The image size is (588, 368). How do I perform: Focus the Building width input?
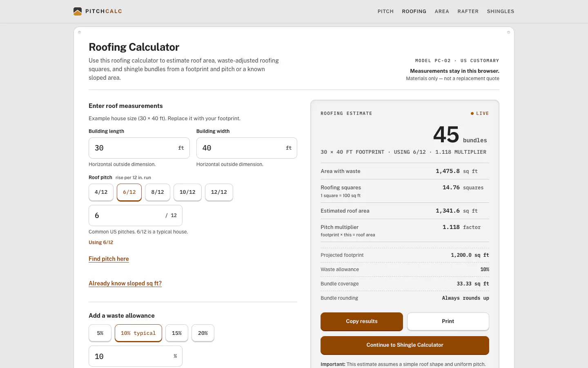click(x=247, y=148)
